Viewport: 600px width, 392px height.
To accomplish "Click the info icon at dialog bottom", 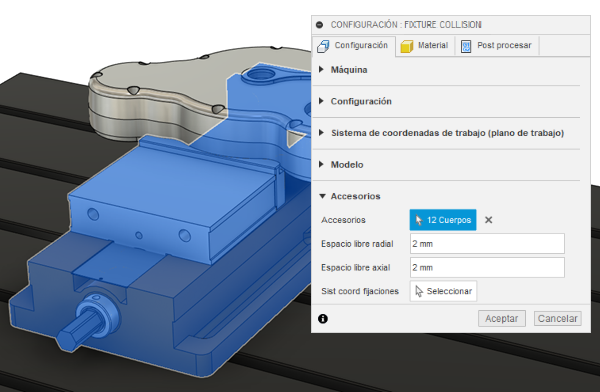I will click(323, 318).
